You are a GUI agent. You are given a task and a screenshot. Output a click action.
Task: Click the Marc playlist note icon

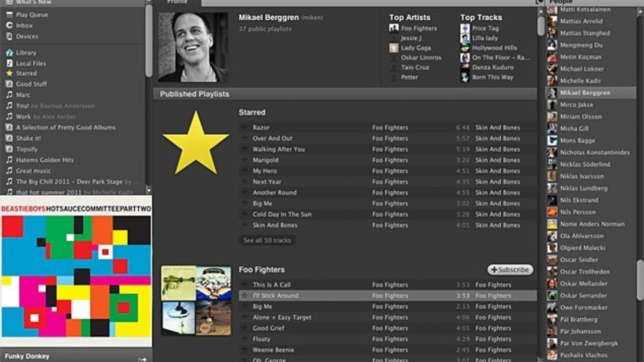point(9,95)
